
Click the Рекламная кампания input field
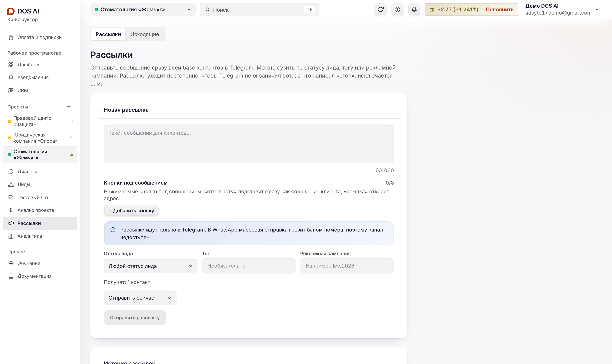pyautogui.click(x=347, y=266)
